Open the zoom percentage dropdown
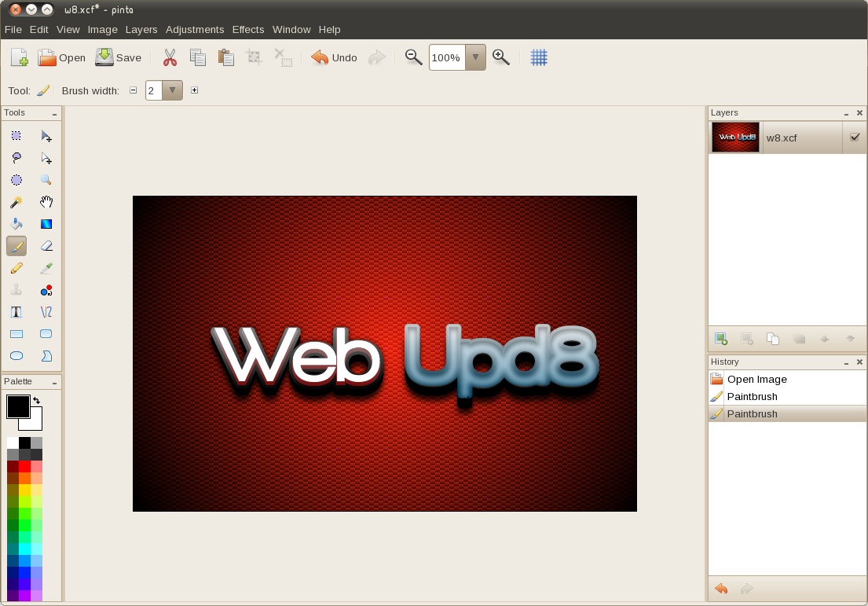This screenshot has height=606, width=868. coord(475,57)
